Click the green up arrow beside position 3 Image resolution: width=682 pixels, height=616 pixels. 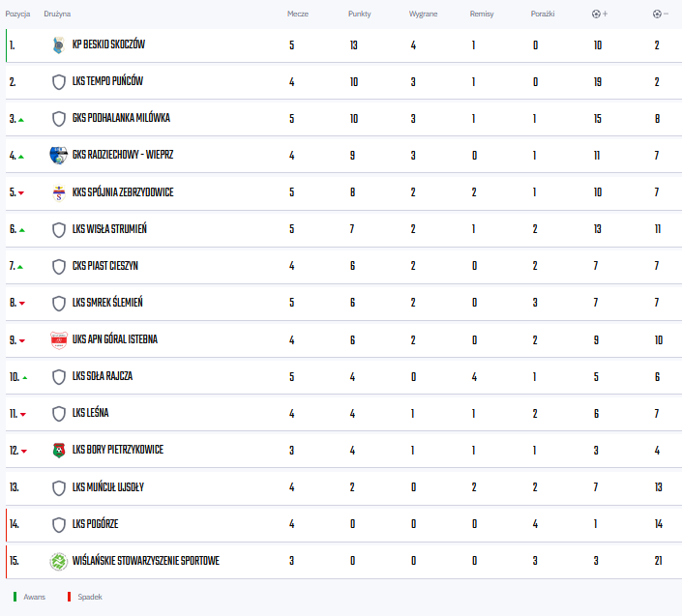click(x=21, y=120)
